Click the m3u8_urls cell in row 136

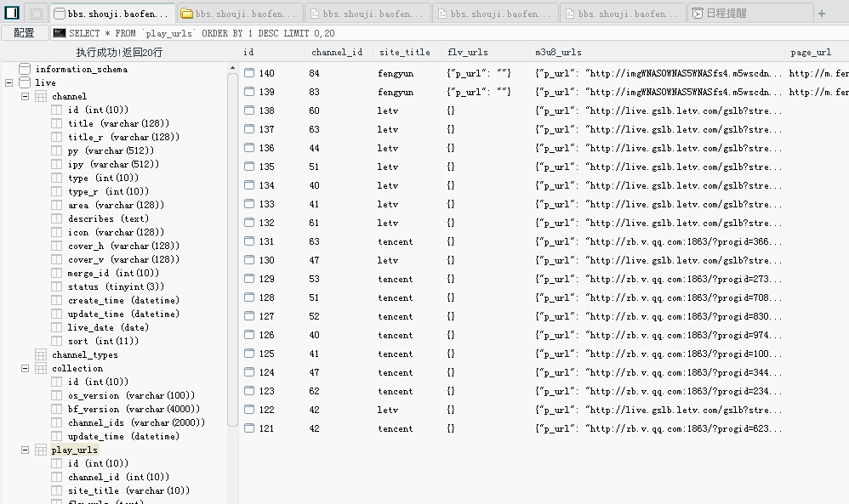pyautogui.click(x=658, y=148)
